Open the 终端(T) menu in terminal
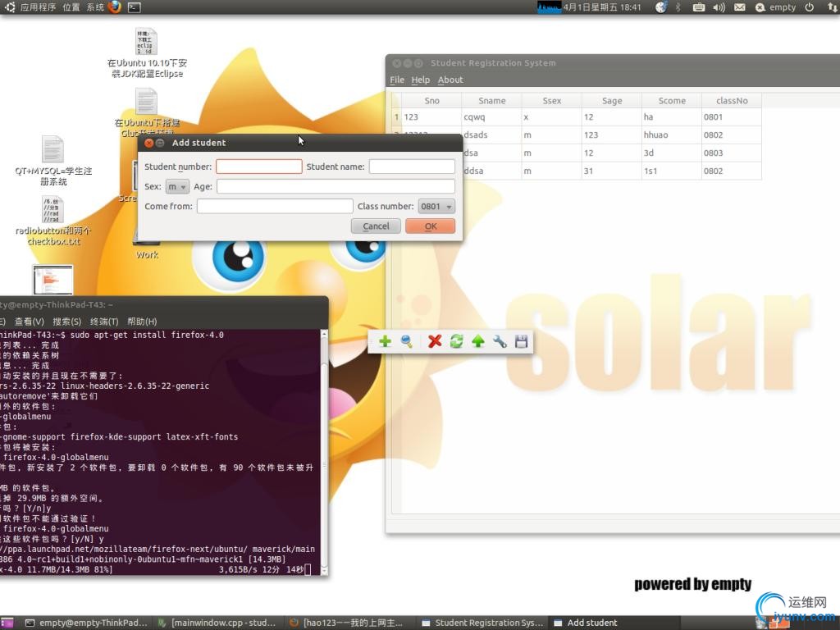Image resolution: width=840 pixels, height=630 pixels. coord(104,322)
